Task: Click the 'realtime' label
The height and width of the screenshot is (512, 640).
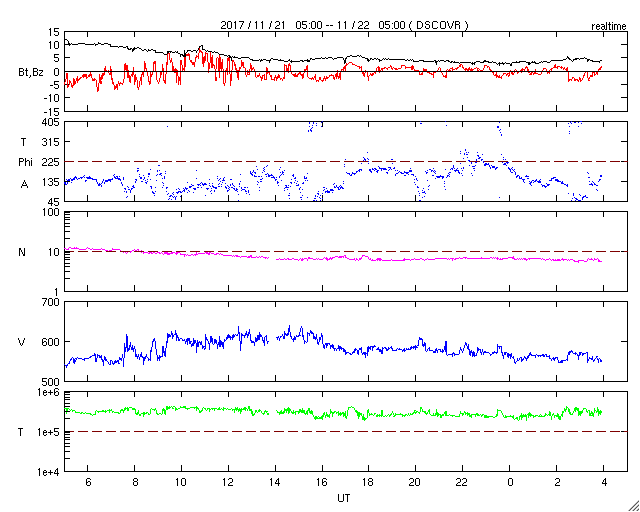Action: click(x=609, y=27)
